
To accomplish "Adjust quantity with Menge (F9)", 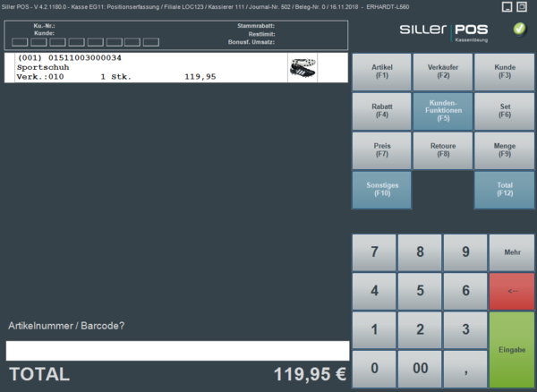I will [x=504, y=149].
